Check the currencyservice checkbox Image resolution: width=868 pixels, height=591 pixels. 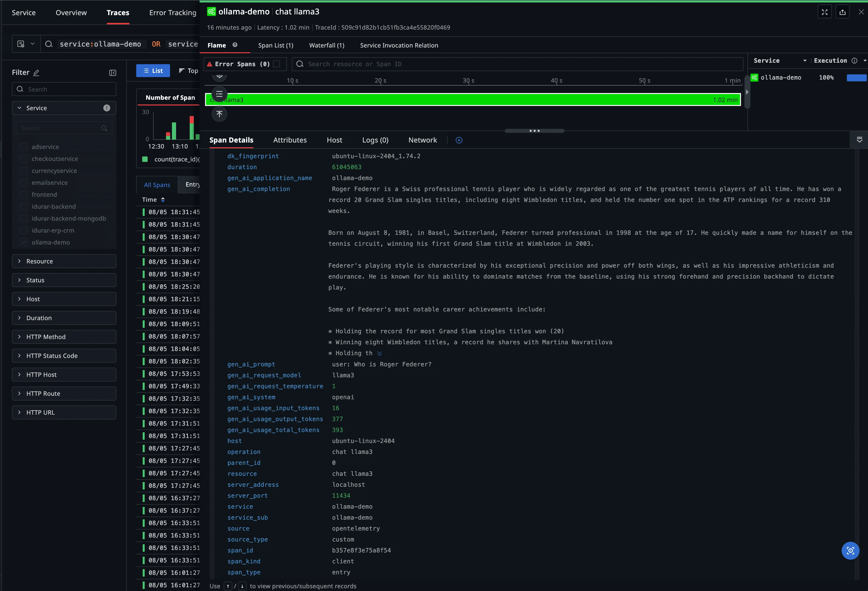click(24, 171)
